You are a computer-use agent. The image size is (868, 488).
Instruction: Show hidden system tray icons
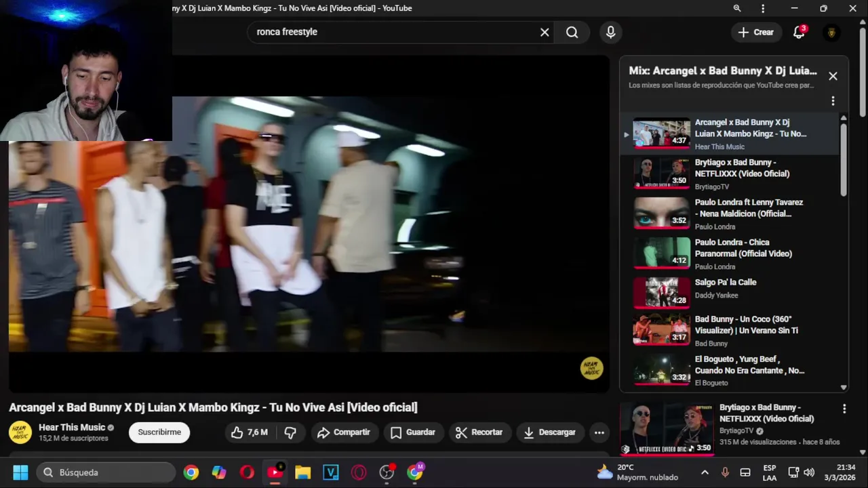click(705, 472)
